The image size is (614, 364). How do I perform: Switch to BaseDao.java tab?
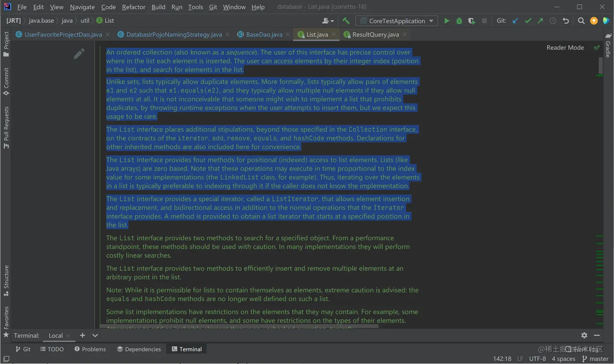point(264,34)
